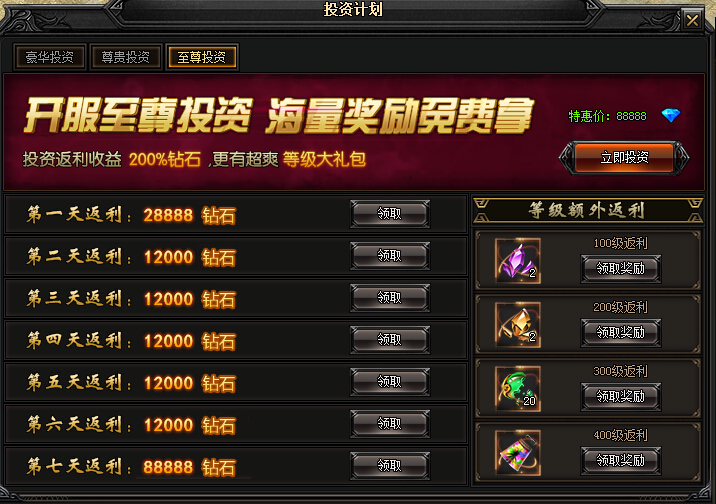This screenshot has width=716, height=504.
Task: Claim the 100级返利 level reward
Action: tap(621, 269)
